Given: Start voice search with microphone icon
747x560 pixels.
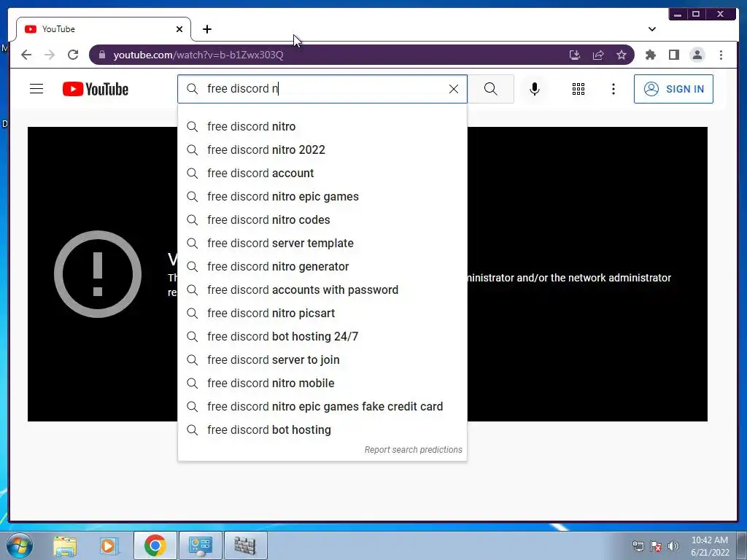Looking at the screenshot, I should coord(535,89).
